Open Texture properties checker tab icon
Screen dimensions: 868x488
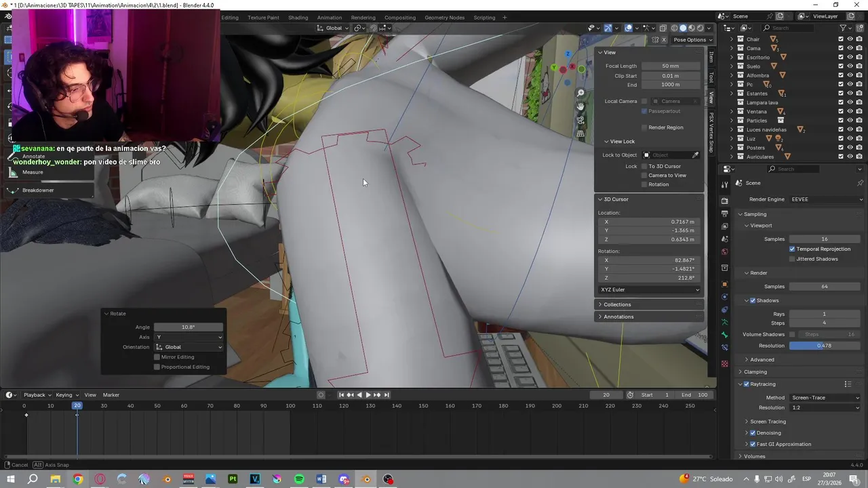(x=724, y=364)
